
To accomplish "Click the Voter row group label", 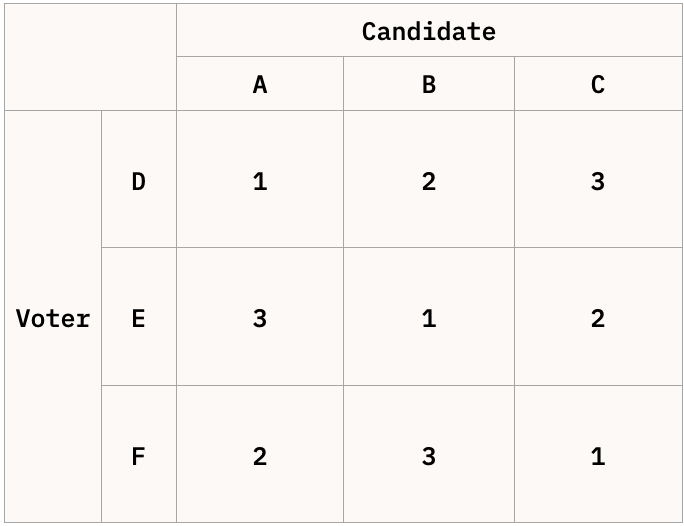I will (x=53, y=318).
